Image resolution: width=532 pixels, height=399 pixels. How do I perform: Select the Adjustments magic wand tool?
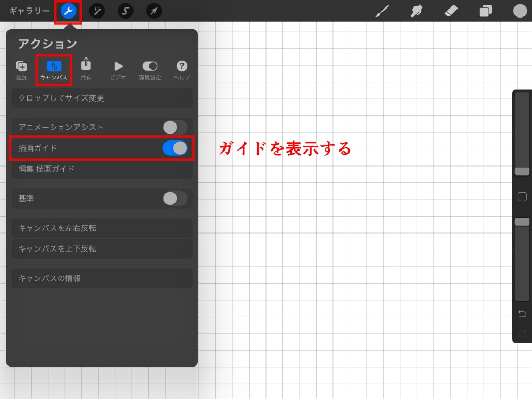pos(97,11)
